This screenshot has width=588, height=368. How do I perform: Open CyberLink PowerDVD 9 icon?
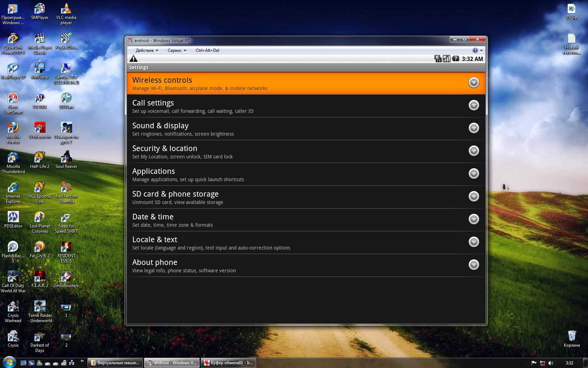tap(13, 44)
